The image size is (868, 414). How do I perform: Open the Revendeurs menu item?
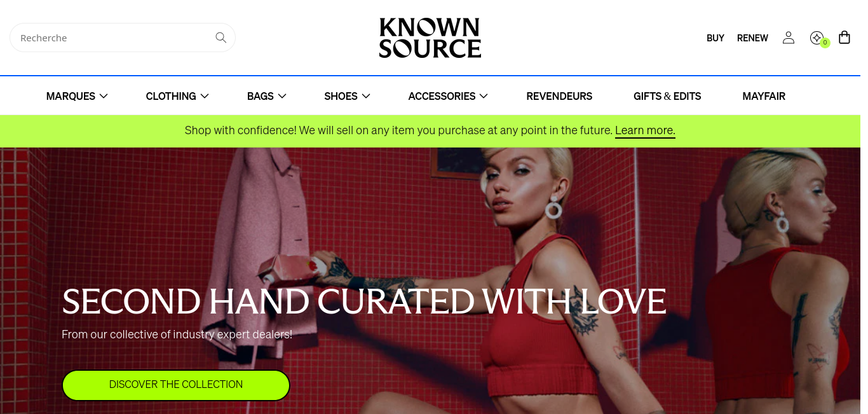(559, 96)
